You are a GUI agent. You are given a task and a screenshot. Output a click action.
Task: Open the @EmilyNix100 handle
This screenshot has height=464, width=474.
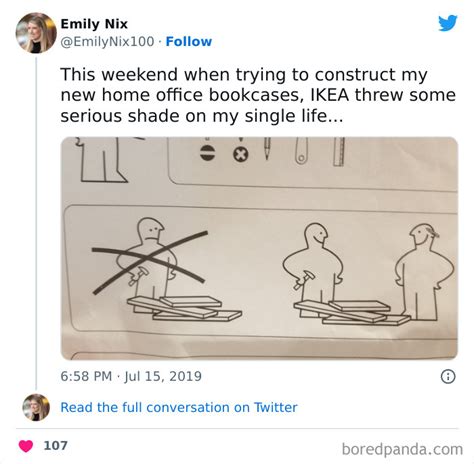pos(107,42)
